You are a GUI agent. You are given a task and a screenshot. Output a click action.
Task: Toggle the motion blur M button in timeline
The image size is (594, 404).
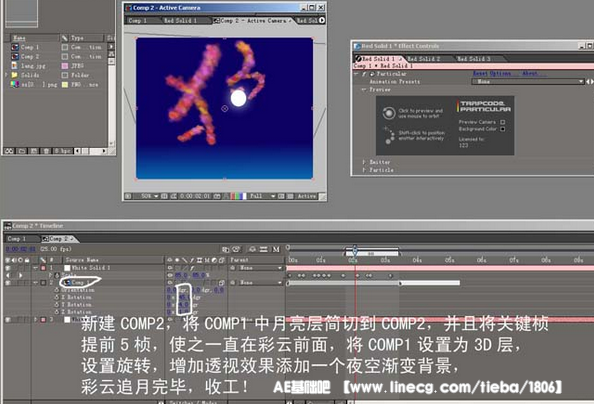[276, 249]
